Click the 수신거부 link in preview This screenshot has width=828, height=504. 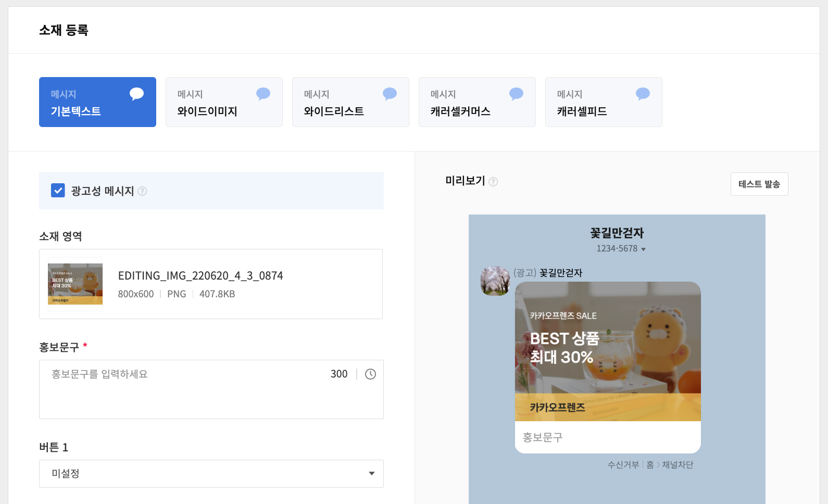[x=623, y=464]
